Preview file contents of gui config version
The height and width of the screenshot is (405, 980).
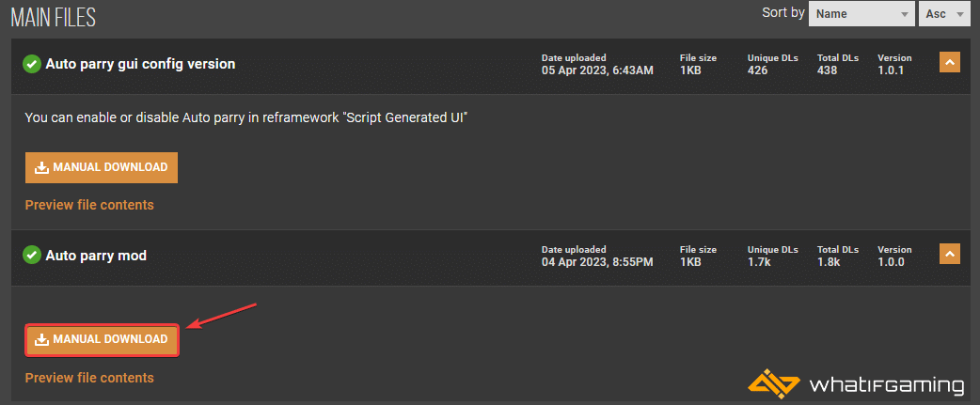[x=89, y=205]
